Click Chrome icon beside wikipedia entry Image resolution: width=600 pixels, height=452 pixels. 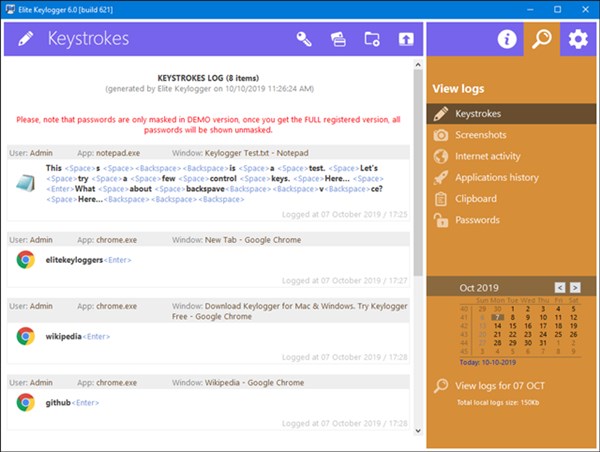tap(26, 336)
